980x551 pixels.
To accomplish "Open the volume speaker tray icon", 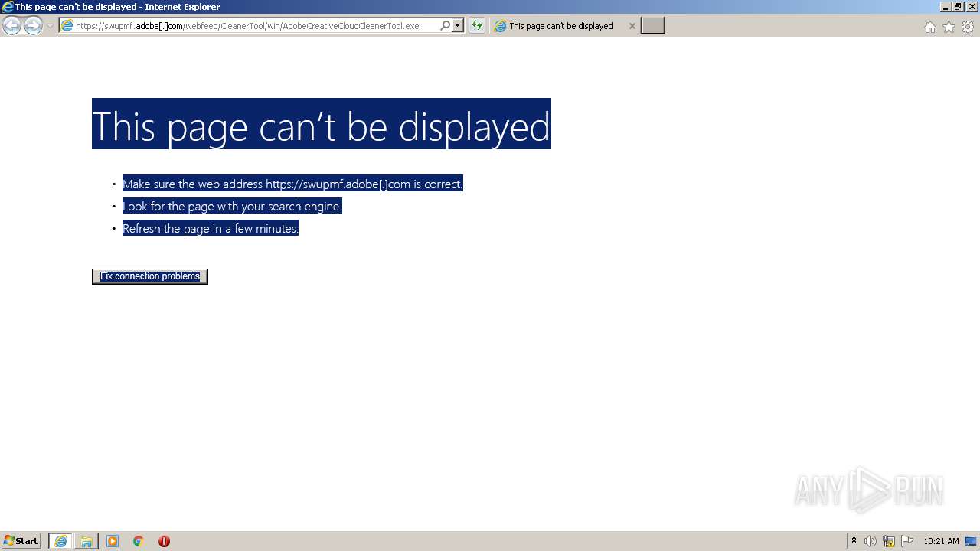I will [871, 541].
